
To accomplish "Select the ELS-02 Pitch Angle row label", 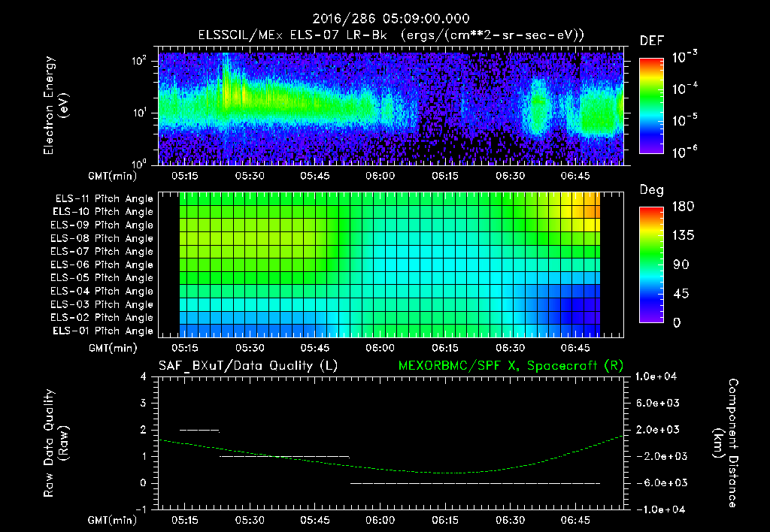I will [102, 318].
